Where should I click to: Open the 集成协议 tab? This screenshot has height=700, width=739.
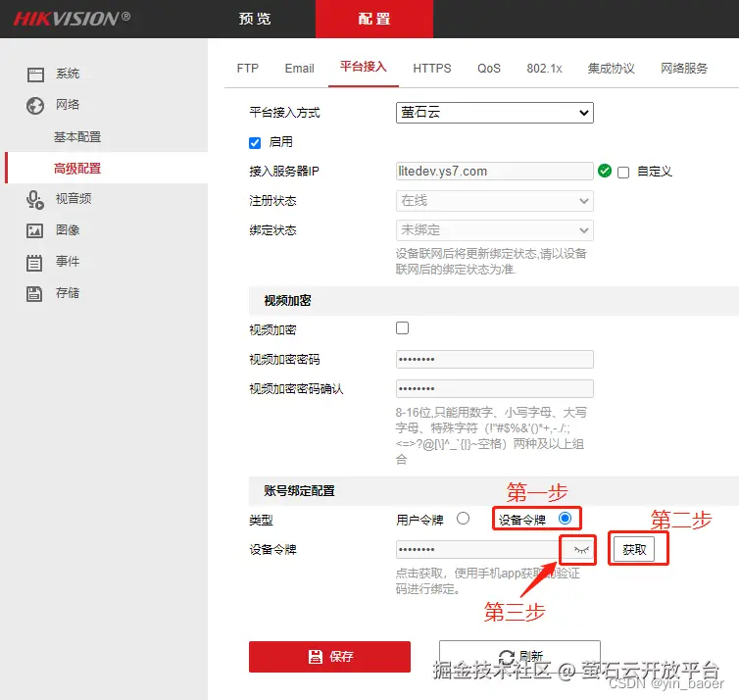611,69
